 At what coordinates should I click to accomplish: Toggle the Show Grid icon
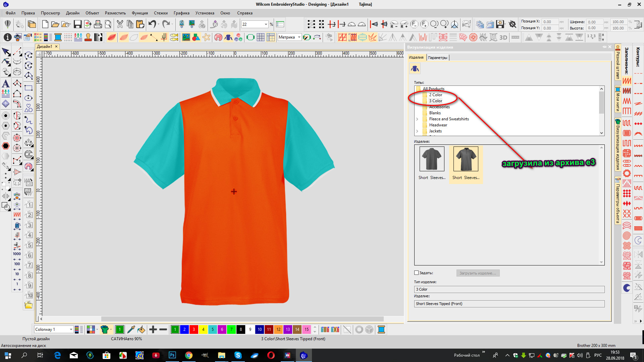pyautogui.click(x=261, y=37)
